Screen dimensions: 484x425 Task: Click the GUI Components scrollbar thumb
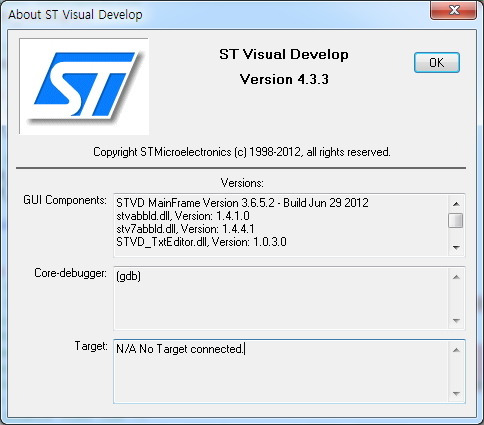click(456, 220)
